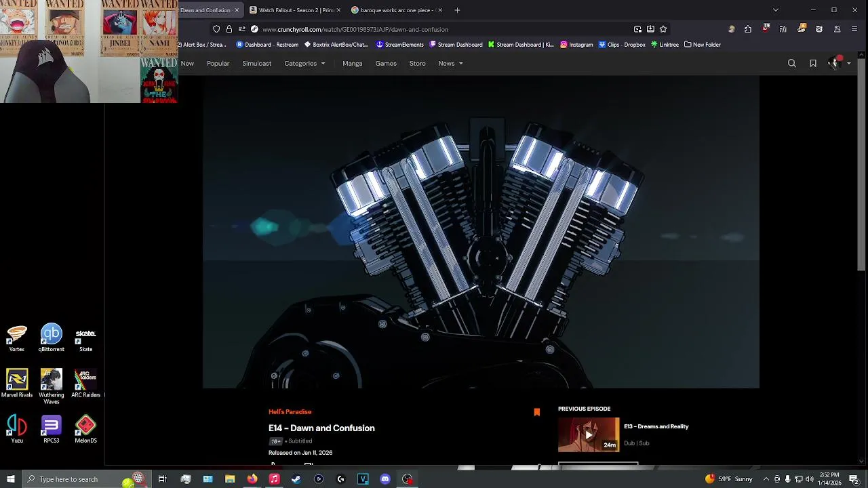The width and height of the screenshot is (868, 488).
Task: Toggle picture-in-picture icon in address bar
Action: (637, 29)
